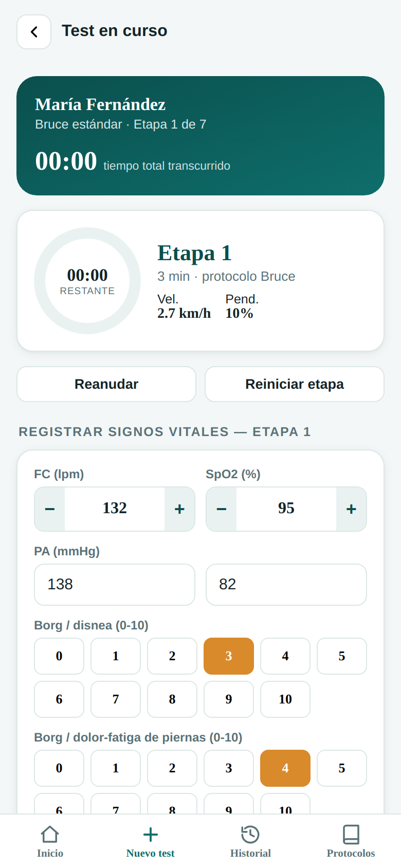Select Borg dolor-fatiga de piernas score 4

(285, 768)
